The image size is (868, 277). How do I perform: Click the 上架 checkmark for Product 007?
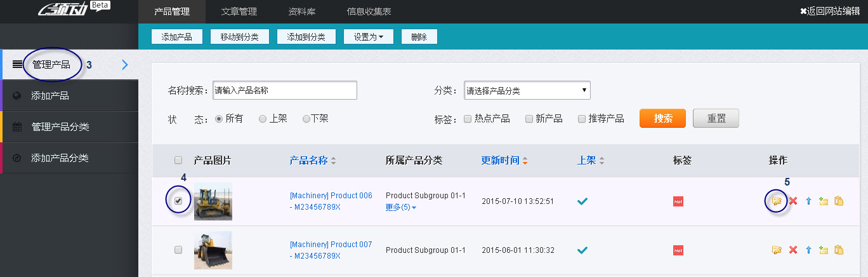[582, 250]
